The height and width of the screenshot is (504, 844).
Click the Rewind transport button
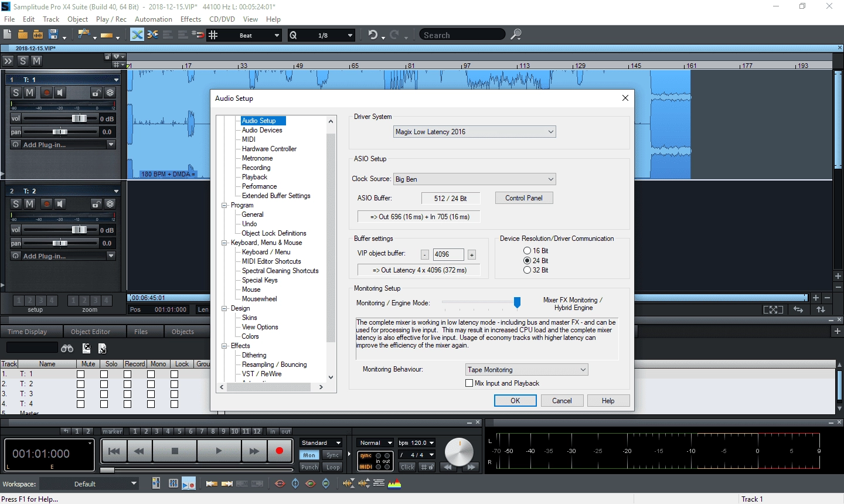tap(139, 451)
